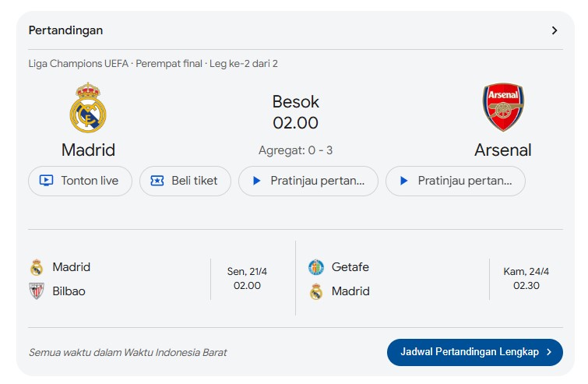Click the ticket icon in Beli tiket
588x384 pixels.
coord(157,181)
